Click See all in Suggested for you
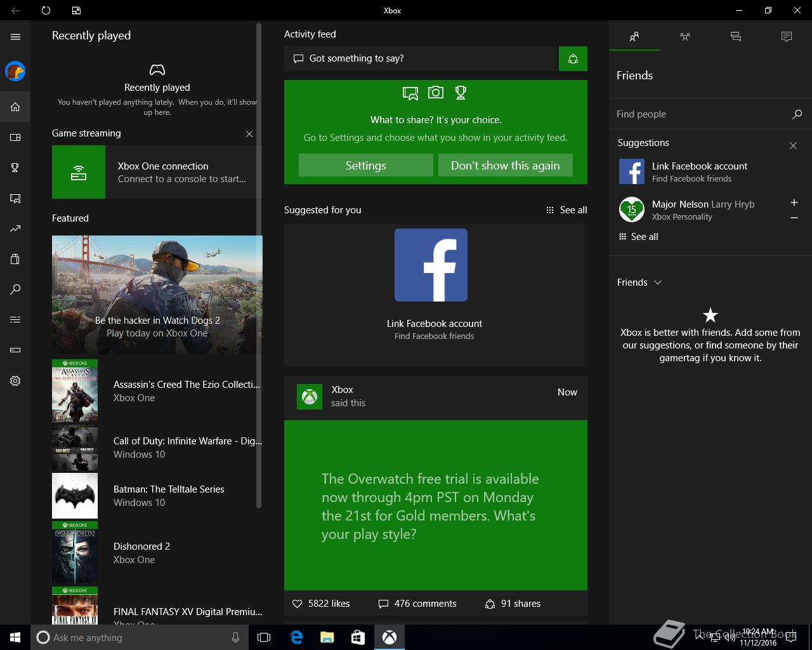The width and height of the screenshot is (812, 650). click(566, 210)
